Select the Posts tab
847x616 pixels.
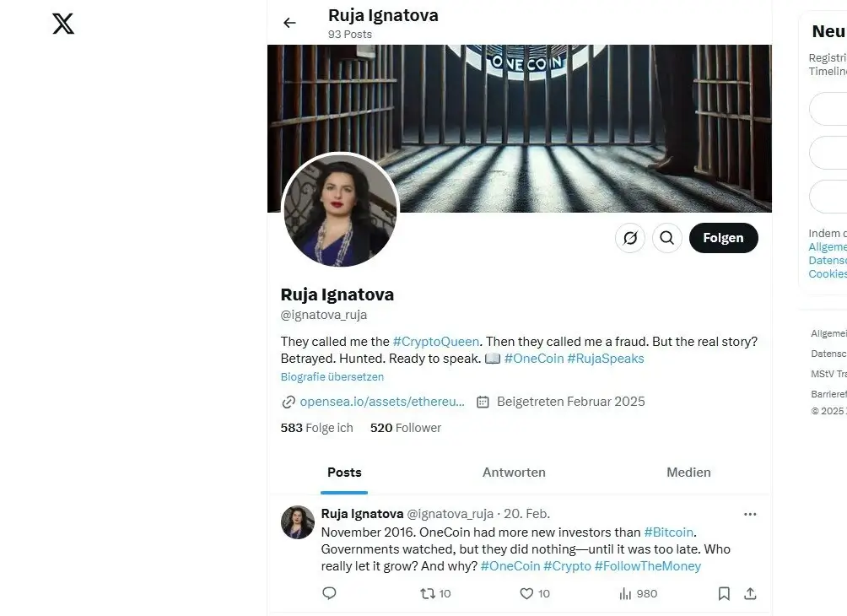(344, 473)
